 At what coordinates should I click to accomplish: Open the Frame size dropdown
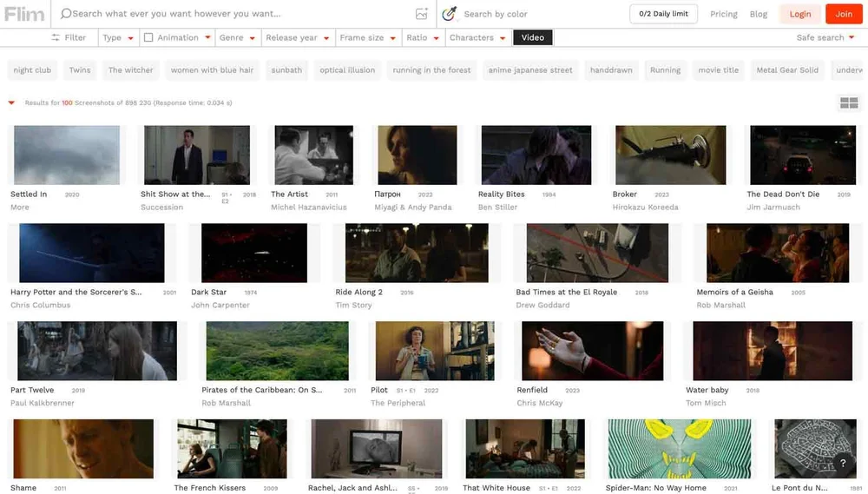[367, 37]
